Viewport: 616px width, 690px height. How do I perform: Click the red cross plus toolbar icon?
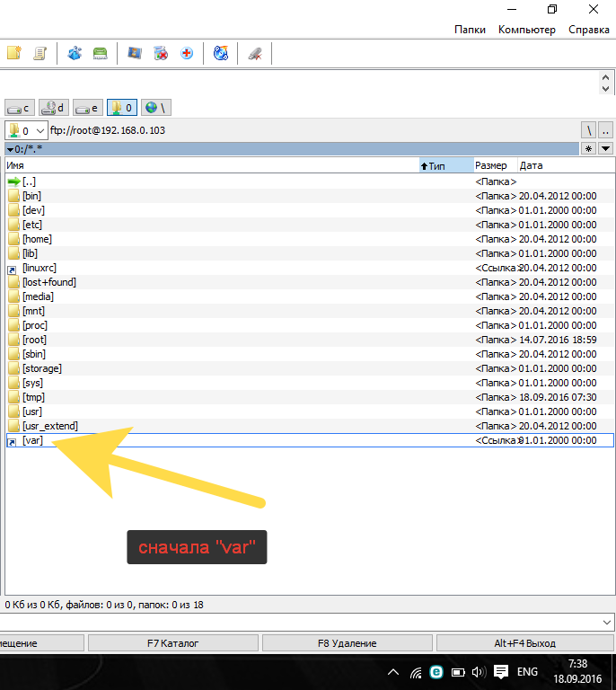click(187, 54)
